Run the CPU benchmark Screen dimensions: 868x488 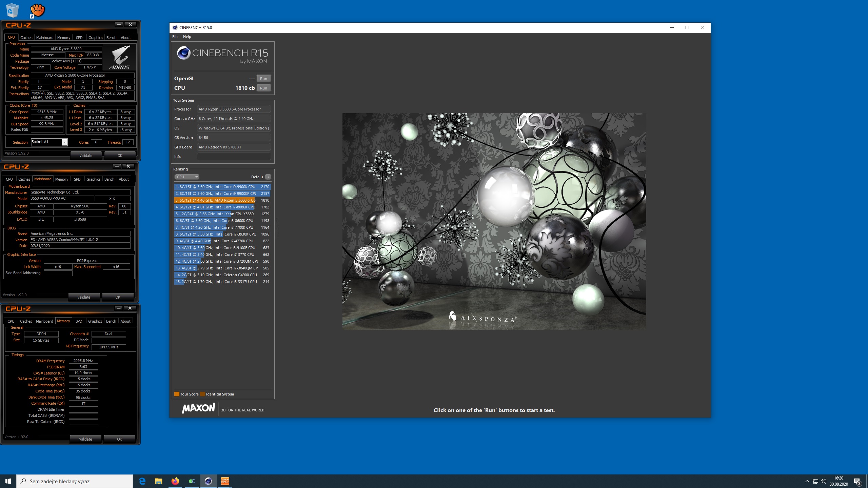coord(263,88)
